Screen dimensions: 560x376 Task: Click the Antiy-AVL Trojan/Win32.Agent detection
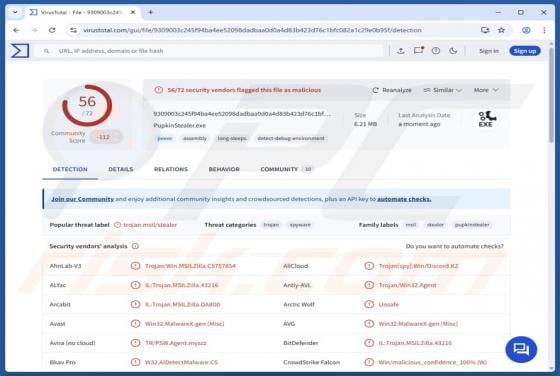(x=408, y=285)
